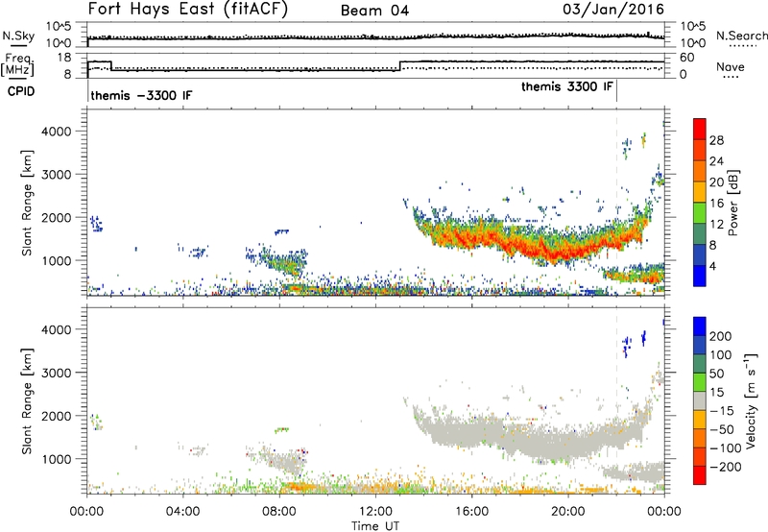768x532 pixels.
Task: Click the 'Velocity [m s-1]' colorbar label
Action: point(750,401)
